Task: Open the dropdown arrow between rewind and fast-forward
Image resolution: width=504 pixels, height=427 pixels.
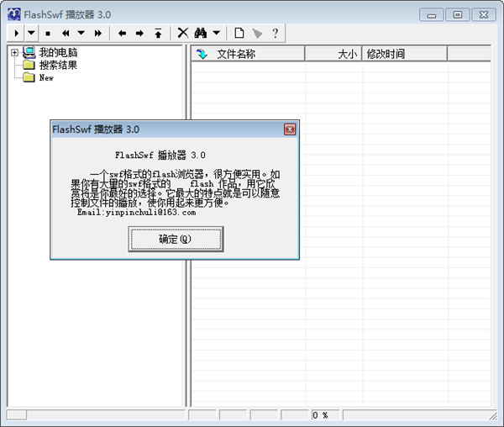Action: click(81, 33)
